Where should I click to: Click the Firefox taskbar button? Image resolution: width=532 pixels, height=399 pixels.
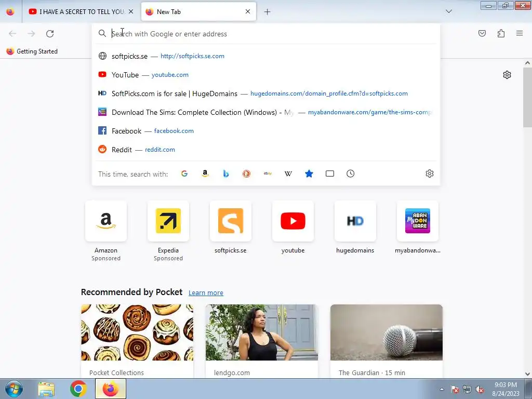(111, 389)
